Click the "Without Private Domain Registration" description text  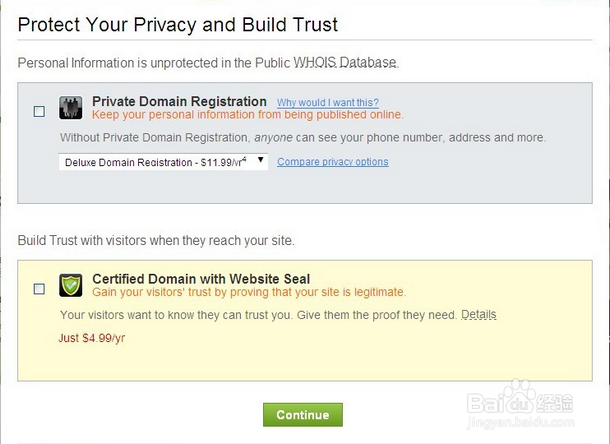tap(303, 137)
